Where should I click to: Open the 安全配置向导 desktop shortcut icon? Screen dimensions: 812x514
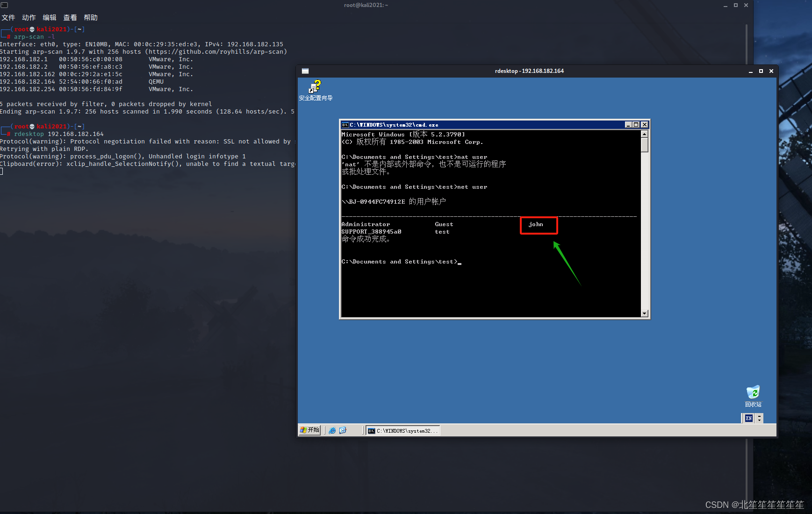click(x=316, y=90)
